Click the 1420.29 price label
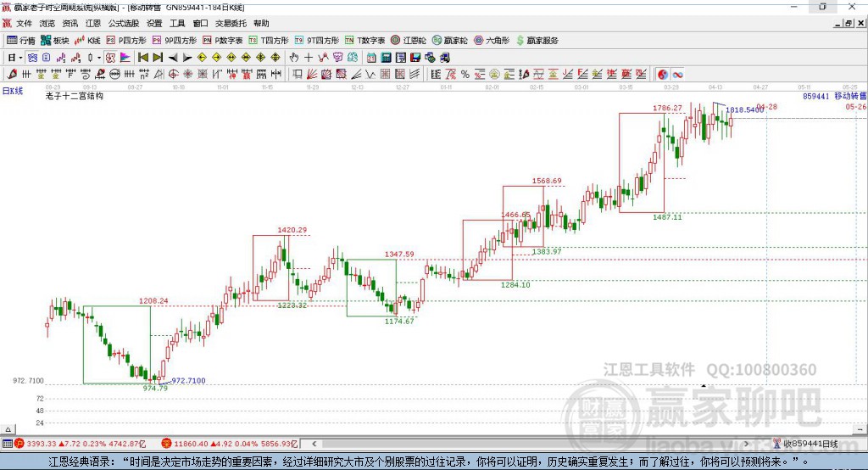The height and width of the screenshot is (470, 868). [x=292, y=230]
